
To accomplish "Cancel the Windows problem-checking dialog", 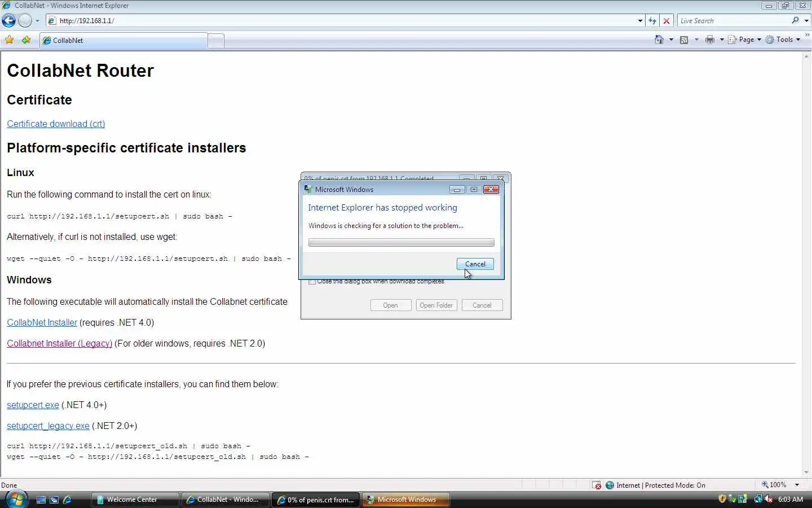I will 475,264.
